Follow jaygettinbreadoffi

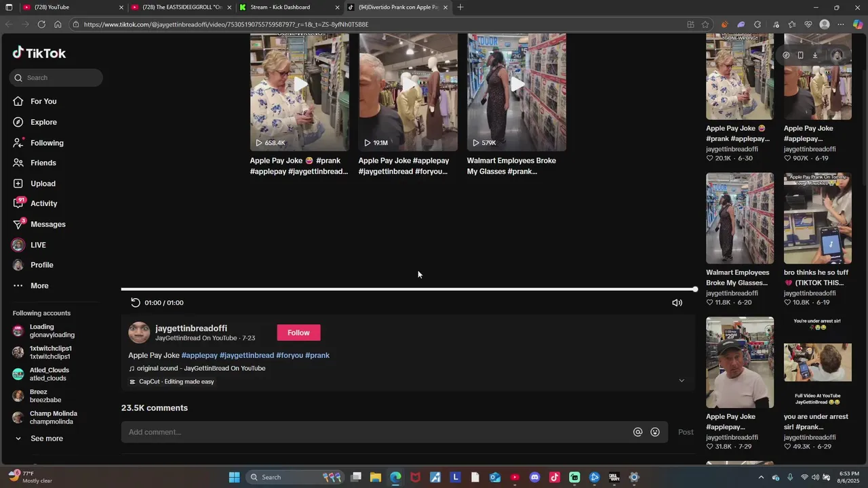[x=298, y=332]
